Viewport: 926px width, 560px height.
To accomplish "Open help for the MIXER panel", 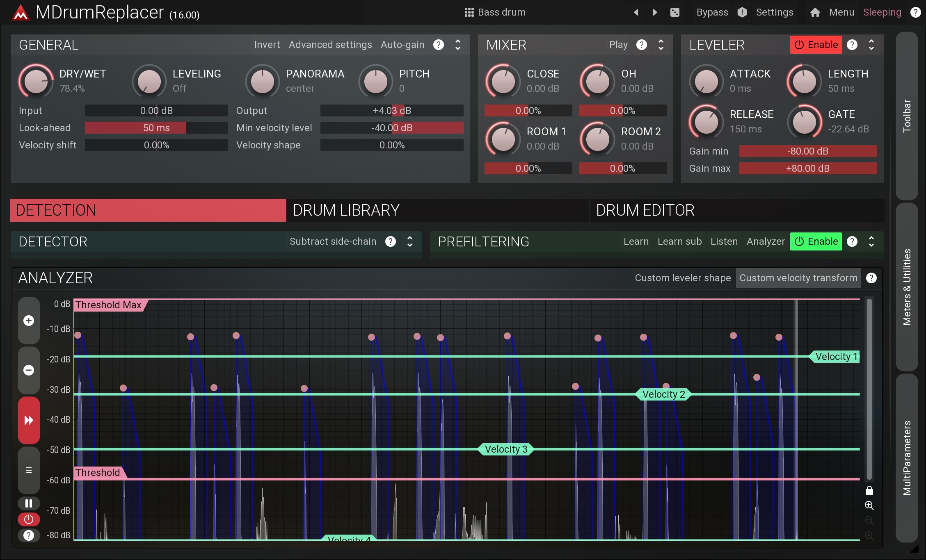I will [x=642, y=45].
